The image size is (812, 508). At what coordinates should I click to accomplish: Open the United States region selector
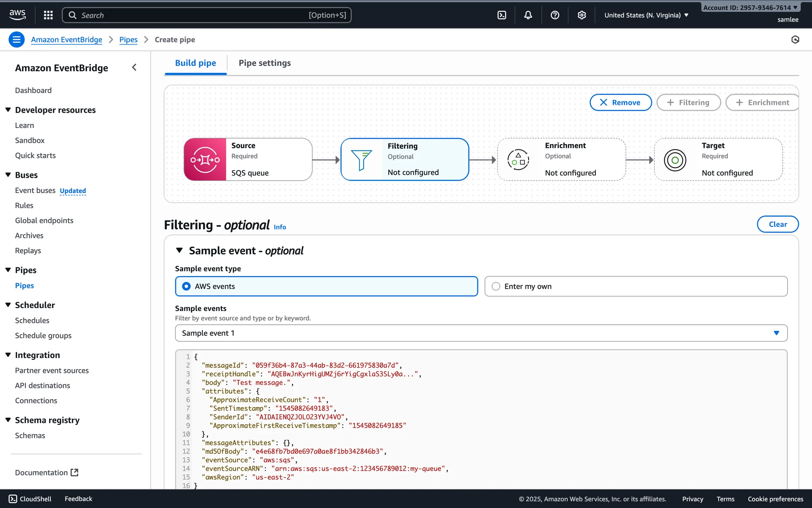(646, 15)
